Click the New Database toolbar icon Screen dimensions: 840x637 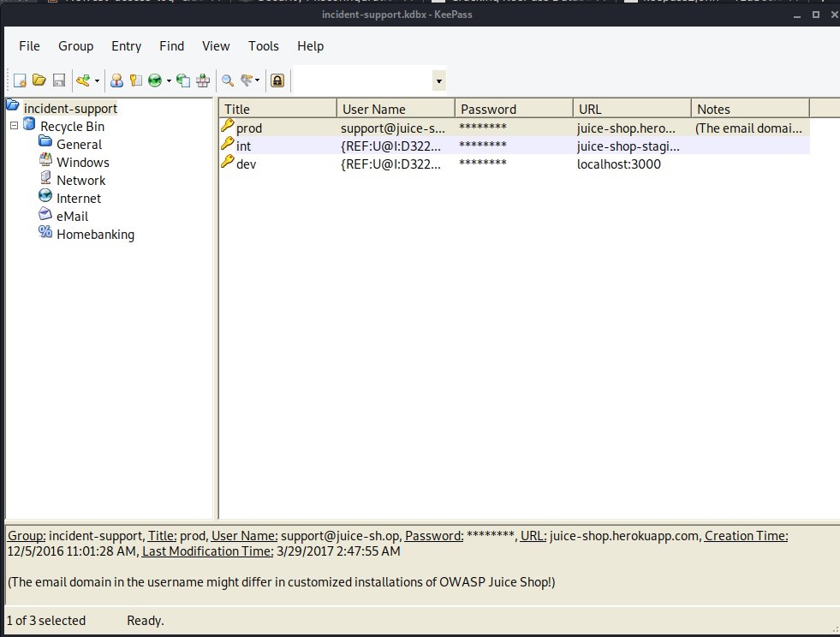[19, 80]
